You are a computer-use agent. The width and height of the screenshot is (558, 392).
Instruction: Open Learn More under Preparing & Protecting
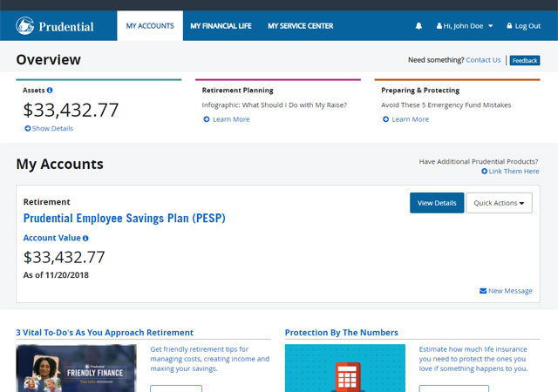point(411,119)
